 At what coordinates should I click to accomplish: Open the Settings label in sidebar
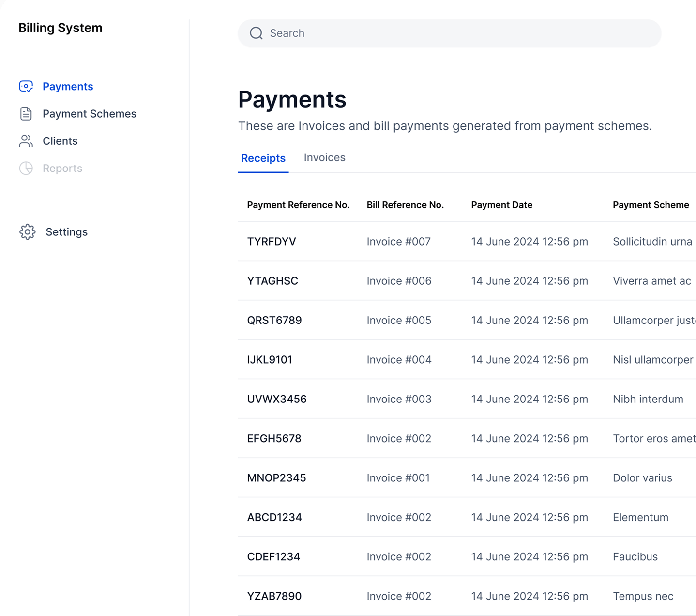click(67, 232)
